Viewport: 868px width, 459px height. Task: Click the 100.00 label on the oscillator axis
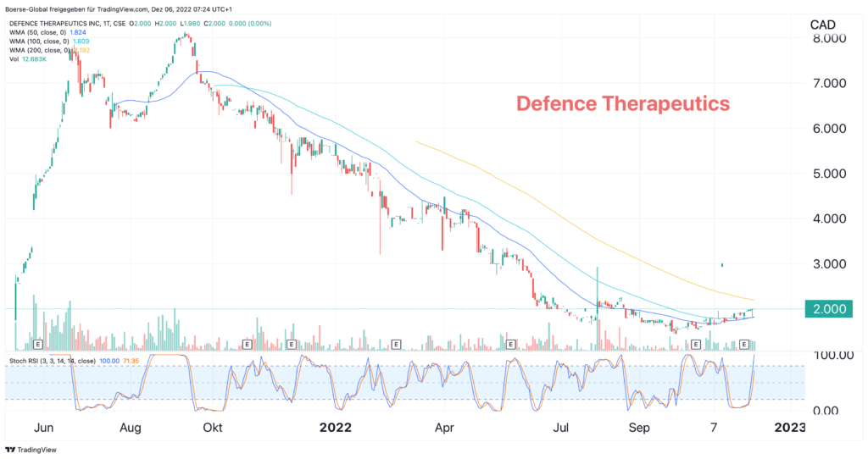point(834,355)
